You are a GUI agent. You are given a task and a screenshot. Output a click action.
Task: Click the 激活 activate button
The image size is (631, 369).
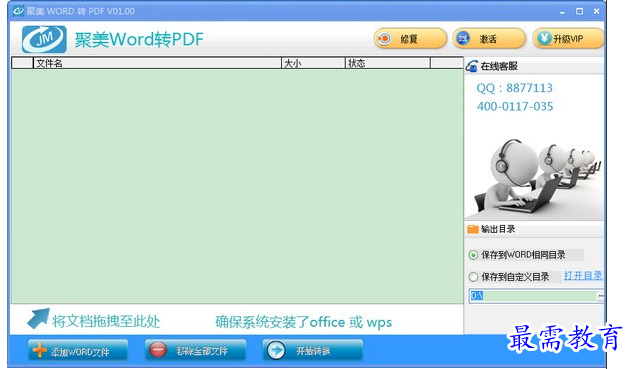tap(489, 39)
